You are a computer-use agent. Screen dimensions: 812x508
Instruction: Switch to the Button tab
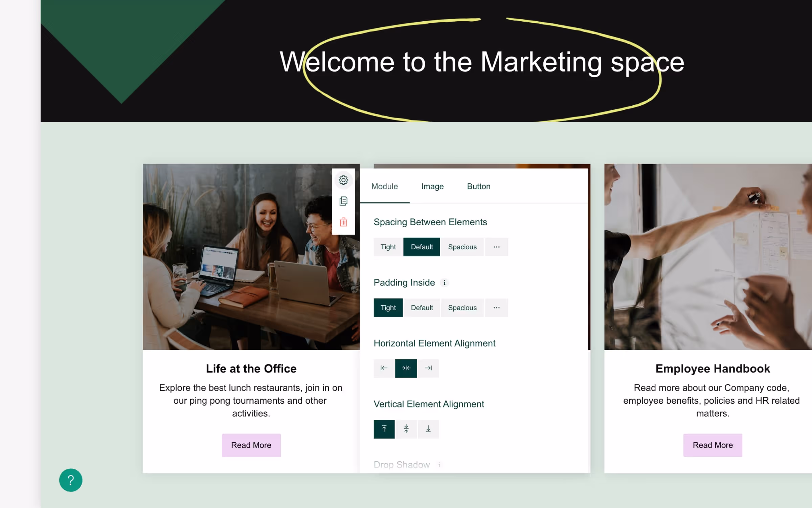pyautogui.click(x=478, y=186)
